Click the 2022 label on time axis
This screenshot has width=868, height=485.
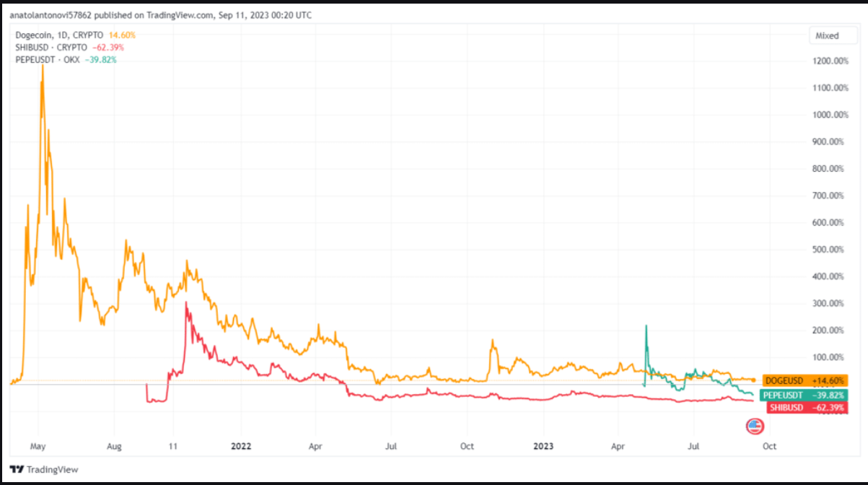[x=241, y=446]
